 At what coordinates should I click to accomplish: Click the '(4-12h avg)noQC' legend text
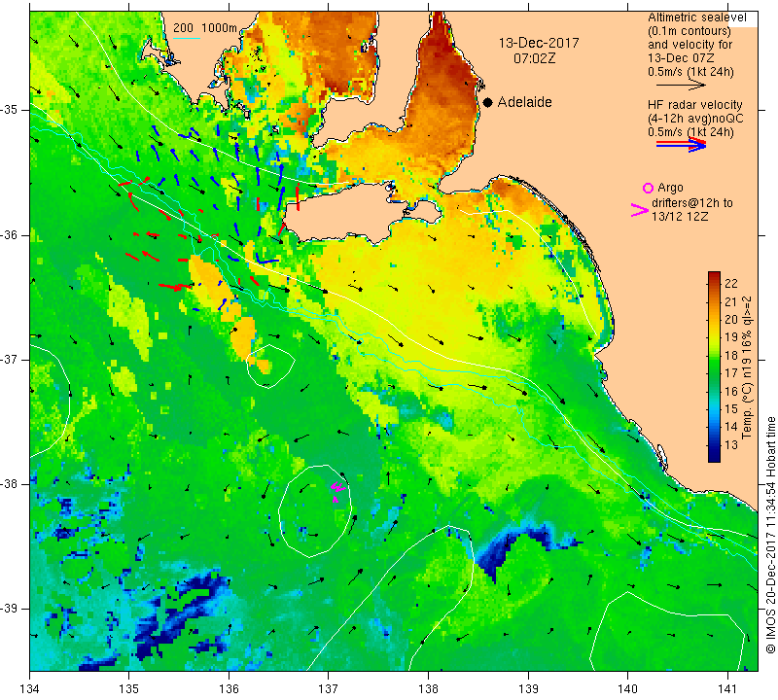coord(695,119)
